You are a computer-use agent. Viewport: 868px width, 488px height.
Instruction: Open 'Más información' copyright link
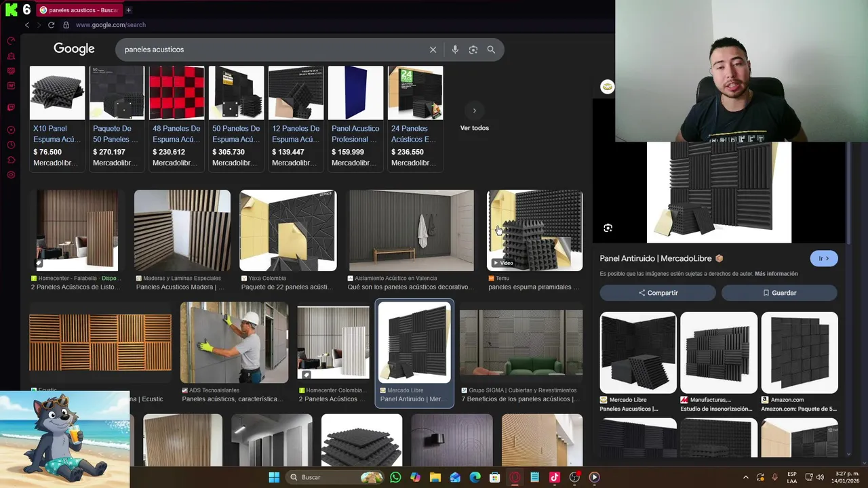point(776,274)
